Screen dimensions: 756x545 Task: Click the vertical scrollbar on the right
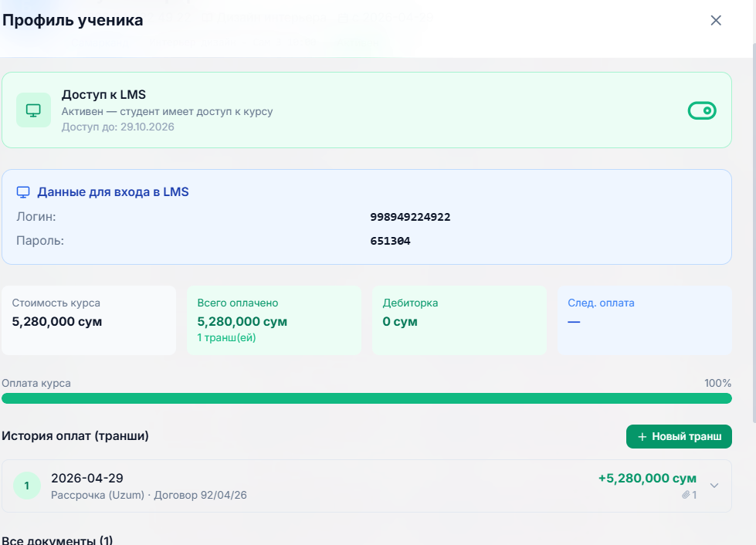tap(753, 232)
